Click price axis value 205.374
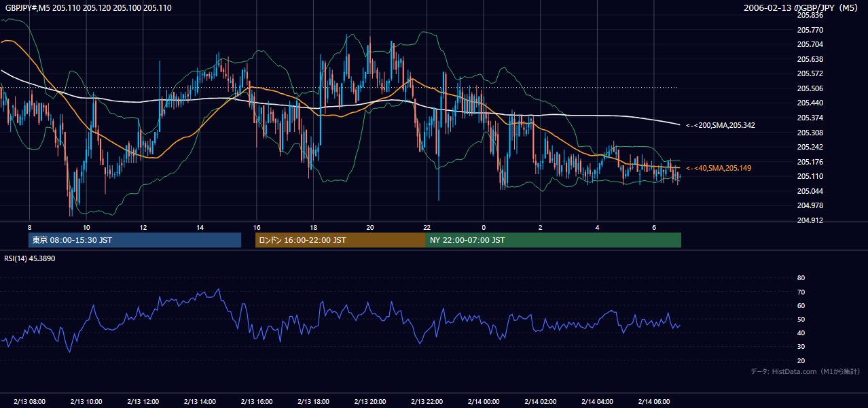 click(810, 118)
